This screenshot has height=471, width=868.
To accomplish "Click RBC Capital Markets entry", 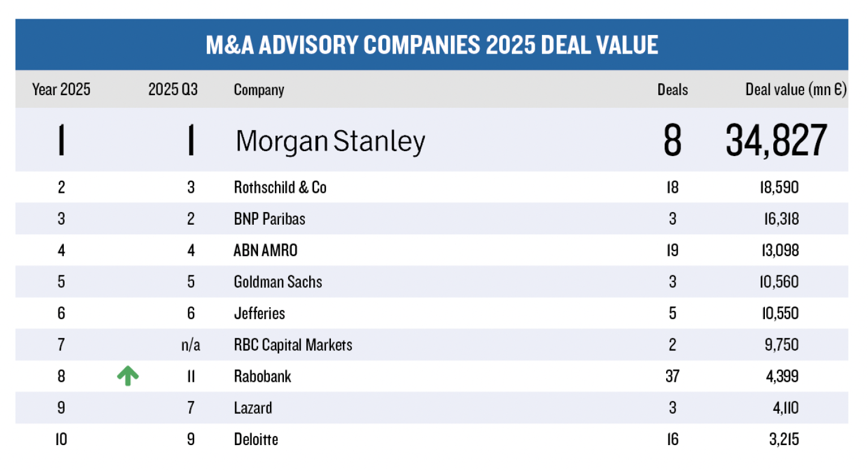I will 293,345.
